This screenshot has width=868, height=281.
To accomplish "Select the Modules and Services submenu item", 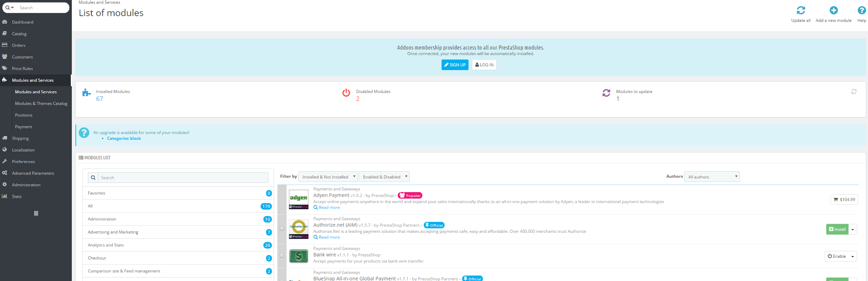I will tap(36, 92).
